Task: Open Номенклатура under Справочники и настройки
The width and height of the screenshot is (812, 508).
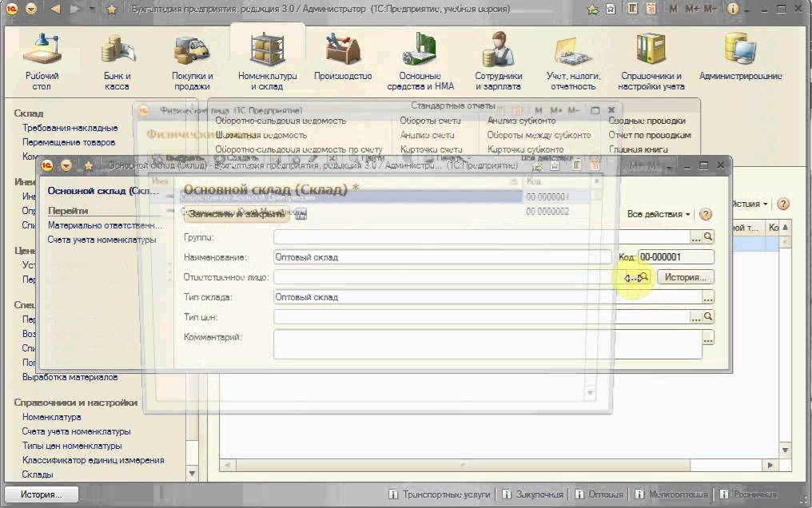Action: point(51,417)
